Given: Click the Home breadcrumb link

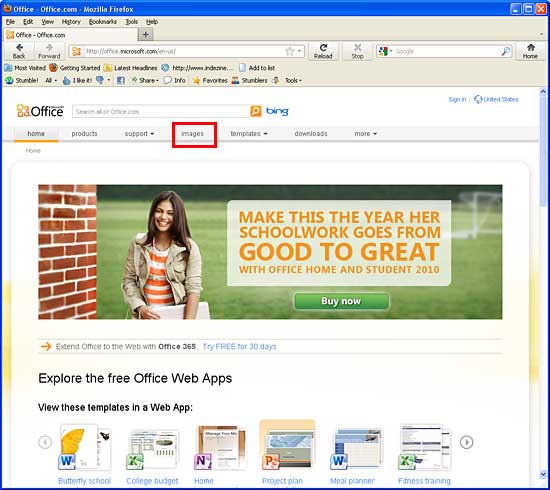Looking at the screenshot, I should (33, 150).
